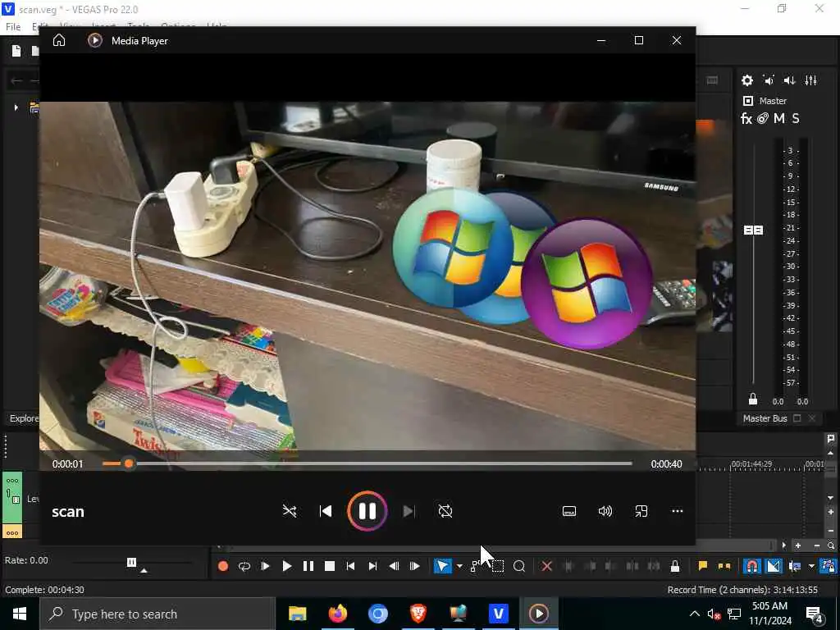840x630 pixels.
Task: Toggle the event Lock icon
Action: click(x=675, y=566)
